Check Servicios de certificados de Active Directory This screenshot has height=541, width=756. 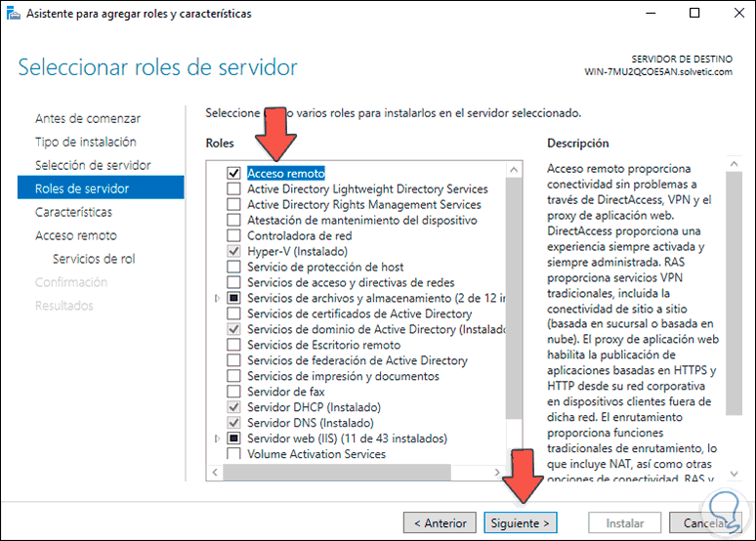click(233, 313)
